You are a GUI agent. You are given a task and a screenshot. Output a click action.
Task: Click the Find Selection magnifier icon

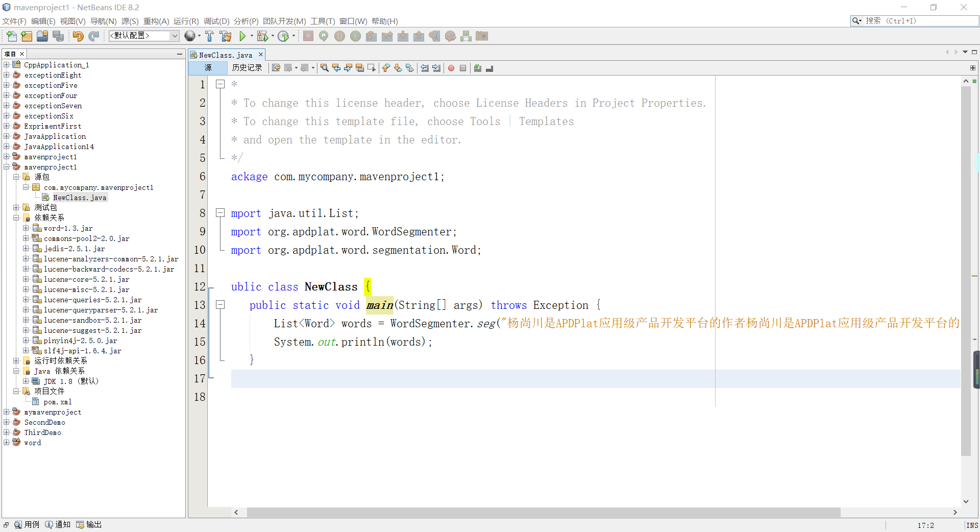click(325, 68)
